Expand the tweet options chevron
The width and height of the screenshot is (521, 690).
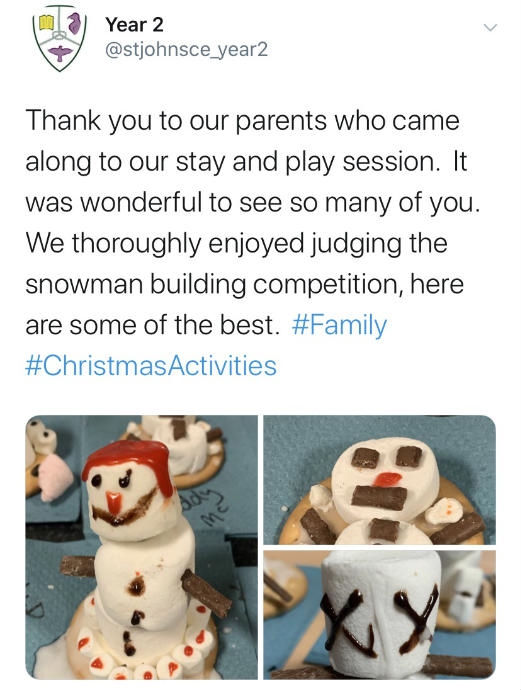[x=490, y=28]
